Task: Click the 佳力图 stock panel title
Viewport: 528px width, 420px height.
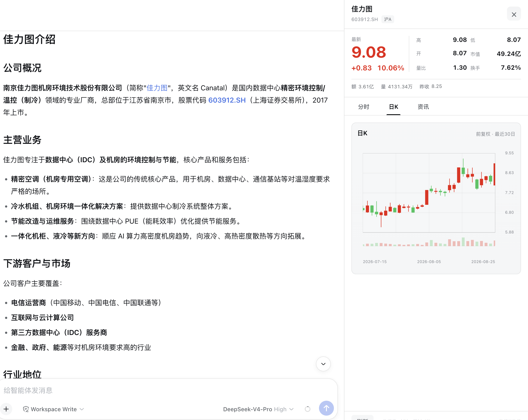Action: (x=362, y=9)
